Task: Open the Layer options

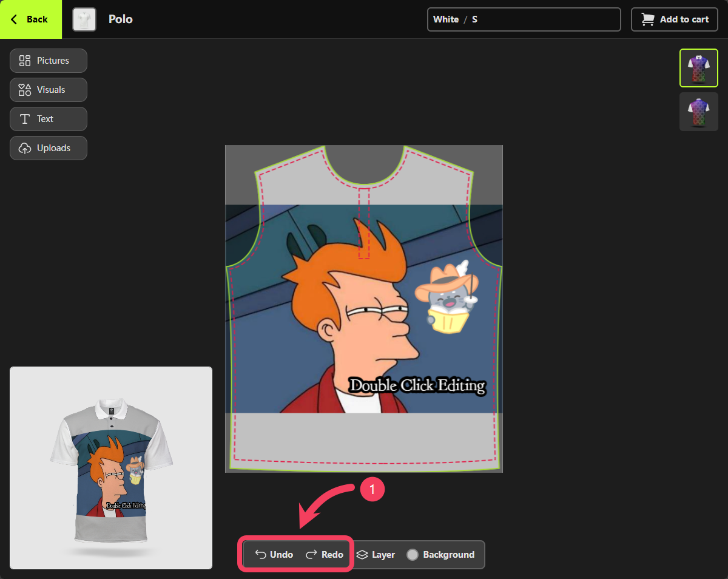Action: click(376, 555)
